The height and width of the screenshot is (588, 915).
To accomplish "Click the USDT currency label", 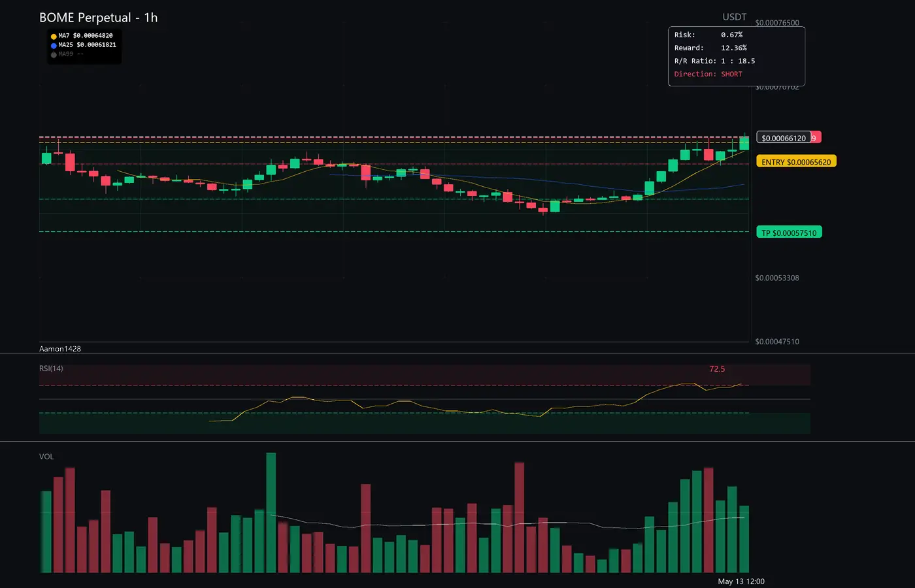I will (734, 17).
